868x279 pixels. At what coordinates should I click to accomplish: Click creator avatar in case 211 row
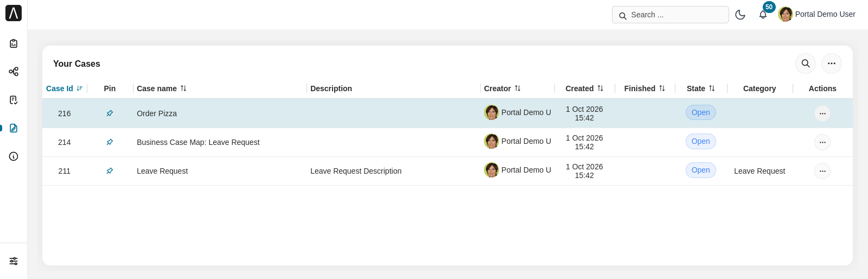pyautogui.click(x=492, y=170)
